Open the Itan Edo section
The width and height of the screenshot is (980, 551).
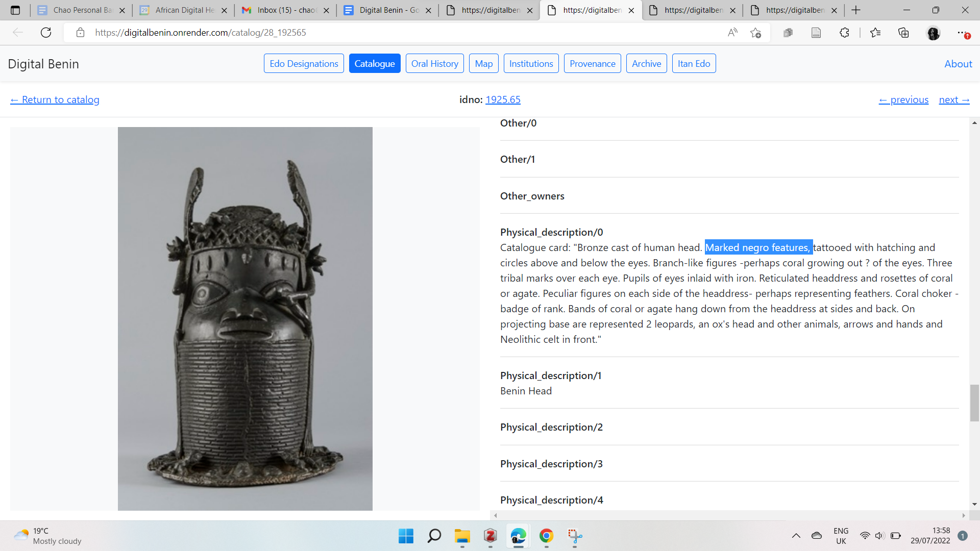694,64
